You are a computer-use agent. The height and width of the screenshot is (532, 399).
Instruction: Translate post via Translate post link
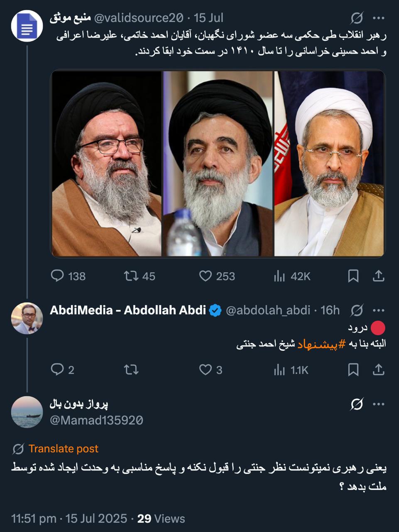pyautogui.click(x=64, y=448)
